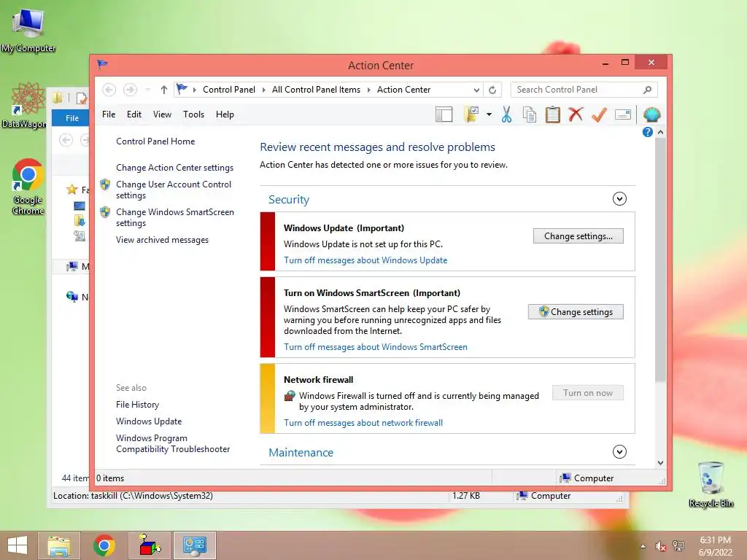Viewport: 747px width, 560px height.
Task: Open File History under See also
Action: (x=137, y=405)
